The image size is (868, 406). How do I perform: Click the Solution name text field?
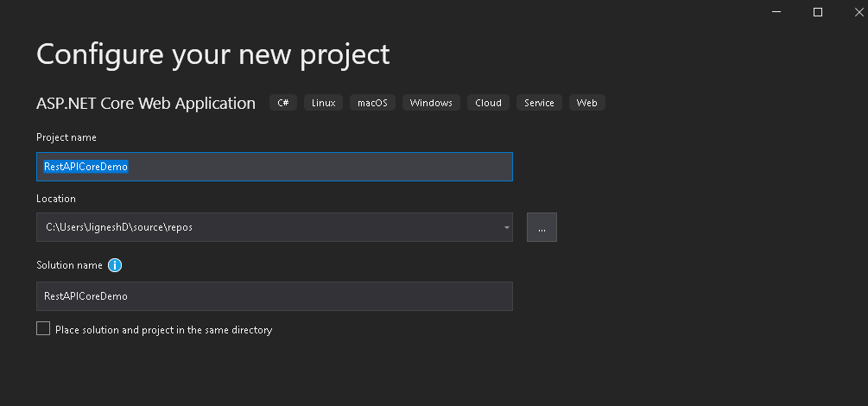tap(274, 295)
